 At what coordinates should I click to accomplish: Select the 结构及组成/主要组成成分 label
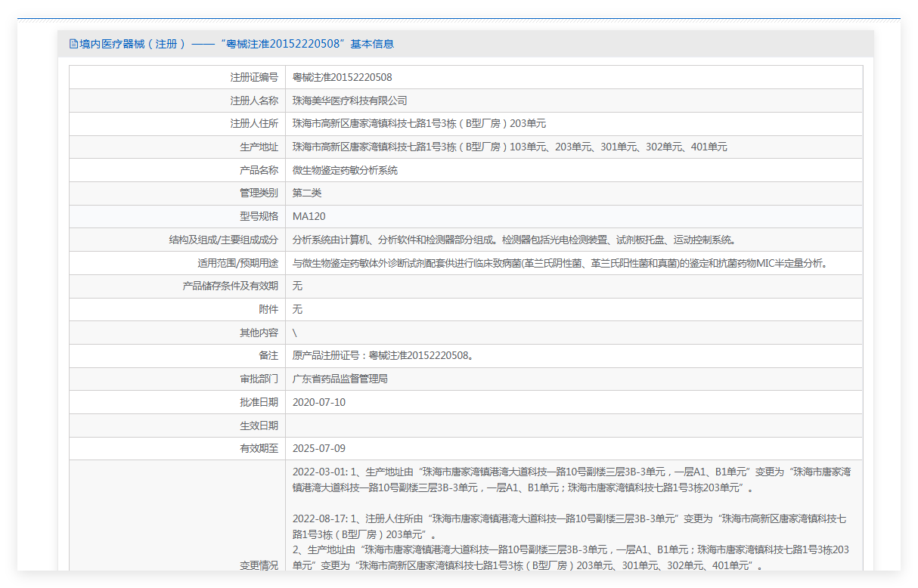224,240
